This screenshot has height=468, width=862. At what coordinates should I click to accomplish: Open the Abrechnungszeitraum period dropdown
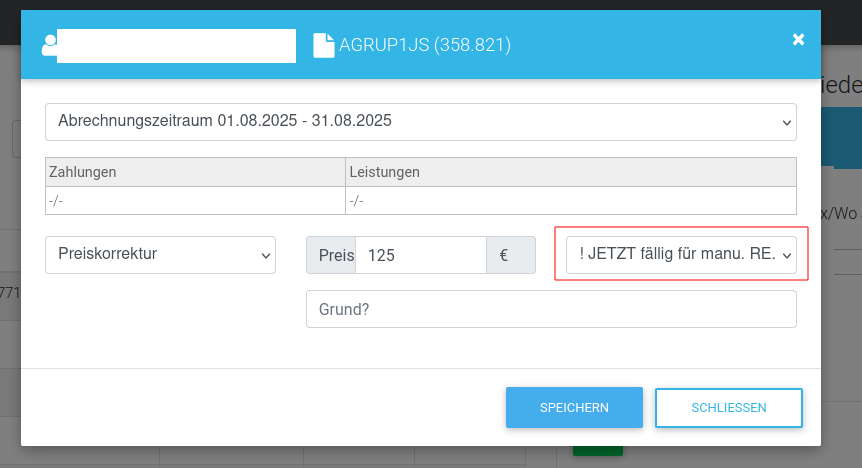[421, 122]
